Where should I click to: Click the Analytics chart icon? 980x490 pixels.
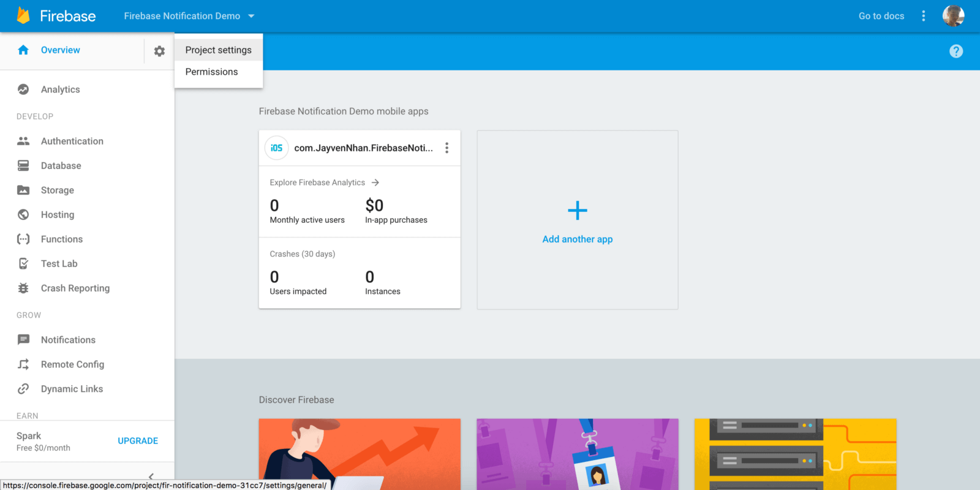pyautogui.click(x=23, y=89)
